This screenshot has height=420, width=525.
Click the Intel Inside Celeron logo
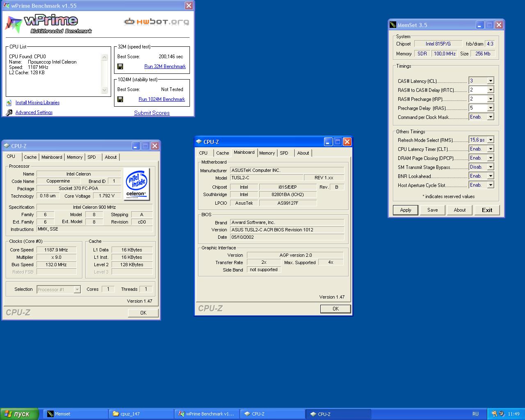136,184
